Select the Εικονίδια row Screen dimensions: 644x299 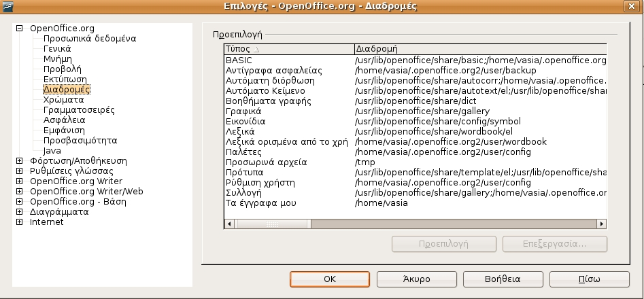click(x=416, y=122)
